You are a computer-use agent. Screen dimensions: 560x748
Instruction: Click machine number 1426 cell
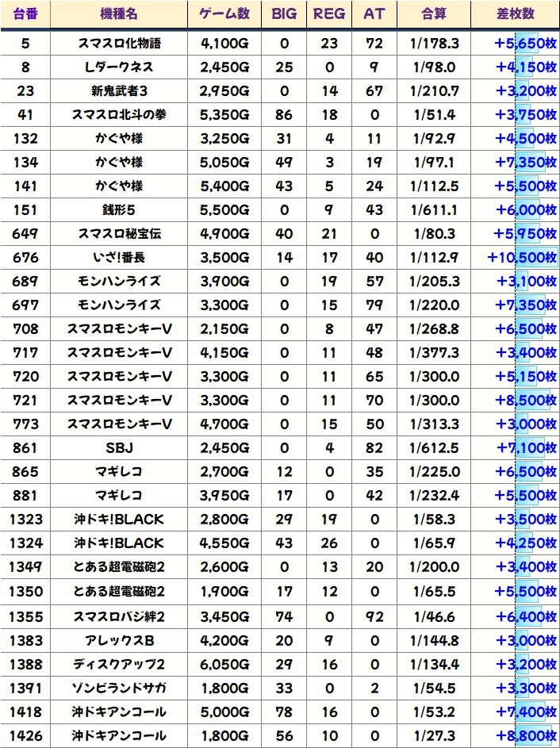(25, 735)
